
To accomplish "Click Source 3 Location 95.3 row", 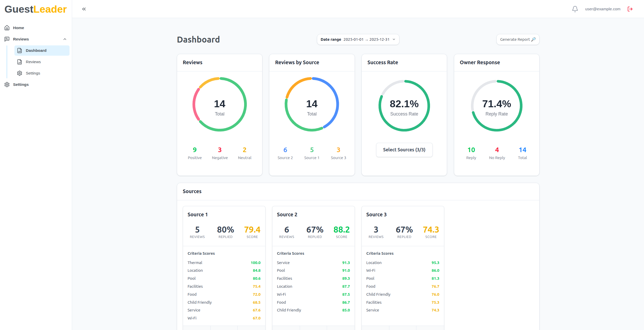I will pos(403,263).
